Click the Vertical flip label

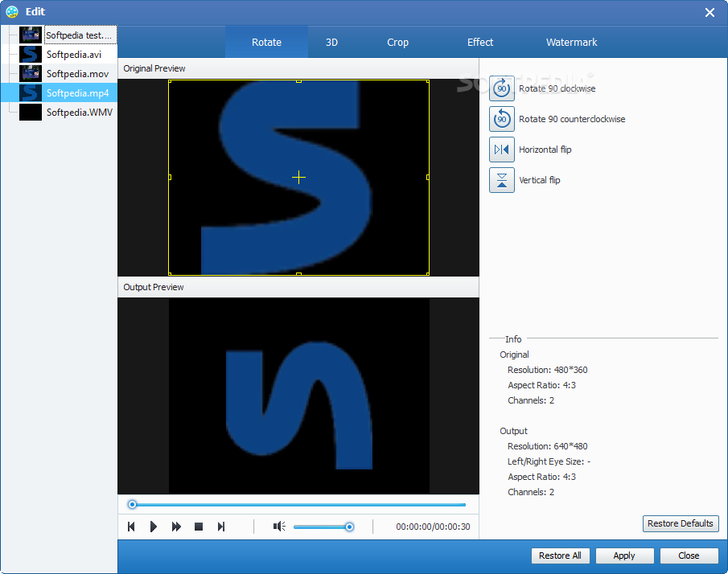click(x=540, y=180)
